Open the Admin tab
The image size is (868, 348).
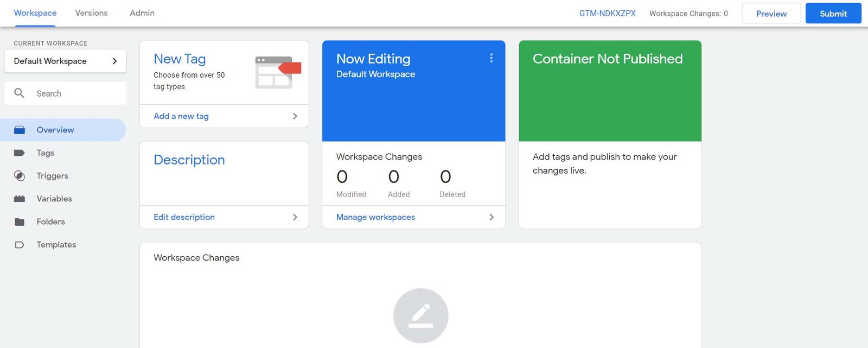click(142, 13)
